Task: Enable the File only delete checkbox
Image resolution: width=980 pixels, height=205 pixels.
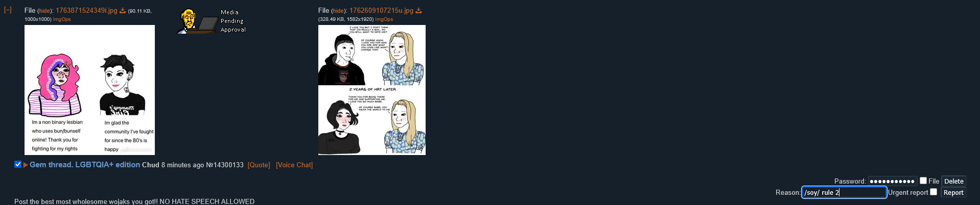Action: point(923,181)
